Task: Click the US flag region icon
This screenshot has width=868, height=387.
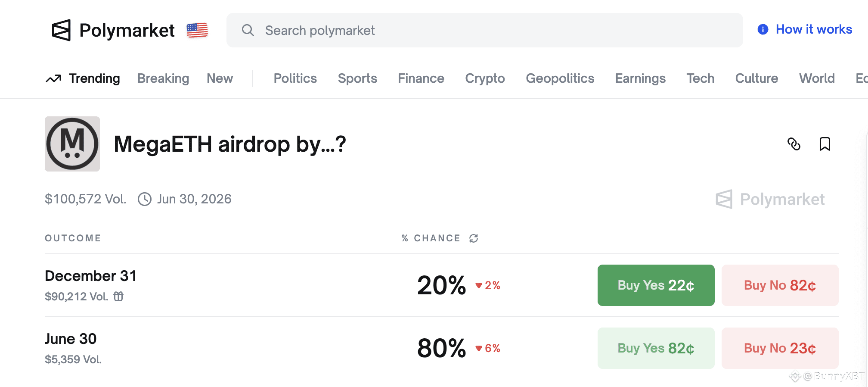Action: click(x=197, y=30)
